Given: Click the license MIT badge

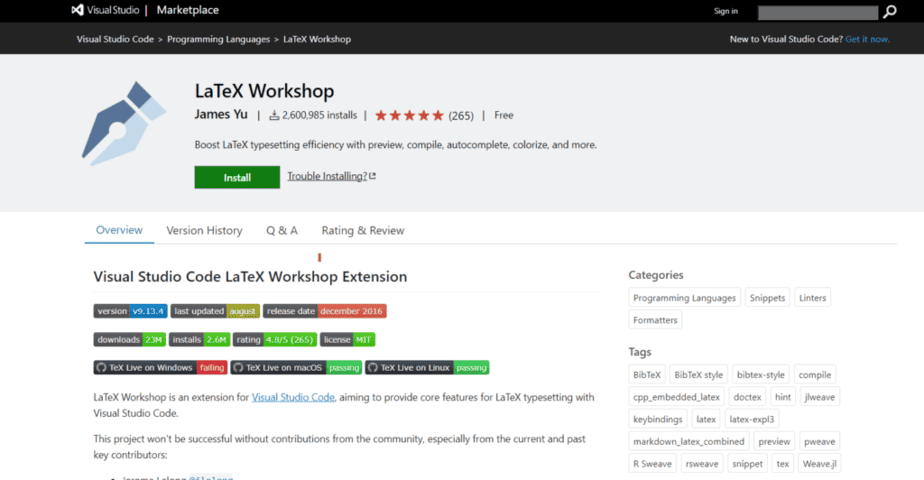Looking at the screenshot, I should coord(348,340).
